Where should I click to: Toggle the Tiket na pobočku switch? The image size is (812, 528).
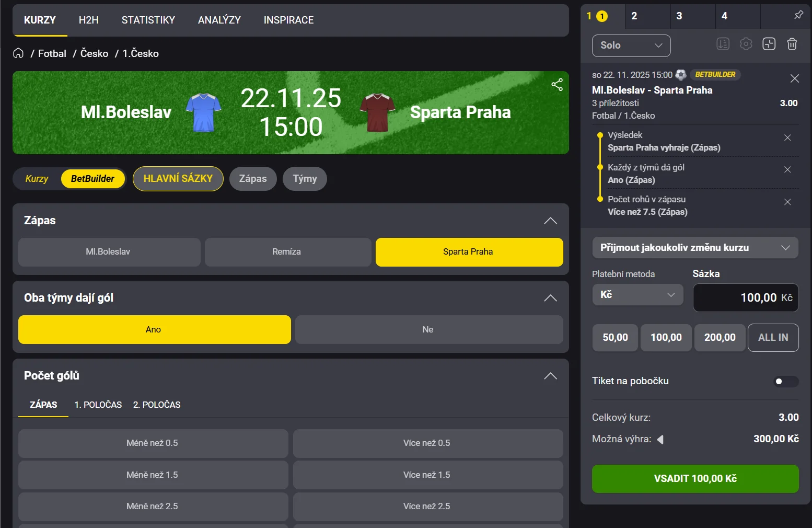785,382
